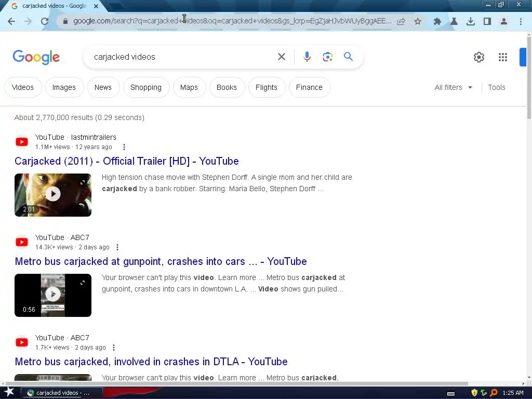This screenshot has width=532, height=399.
Task: Open the Downloads icon in toolbar
Action: point(471,21)
